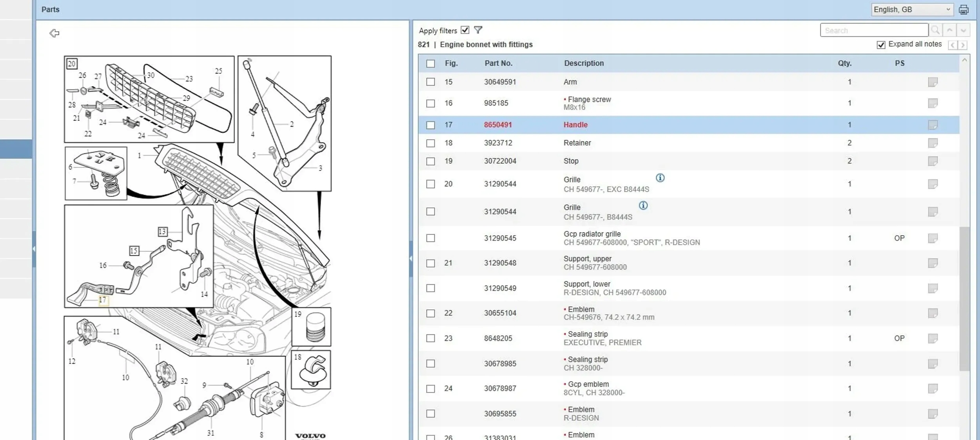Open the filter funnel icon
This screenshot has height=440, width=980.
coord(478,30)
